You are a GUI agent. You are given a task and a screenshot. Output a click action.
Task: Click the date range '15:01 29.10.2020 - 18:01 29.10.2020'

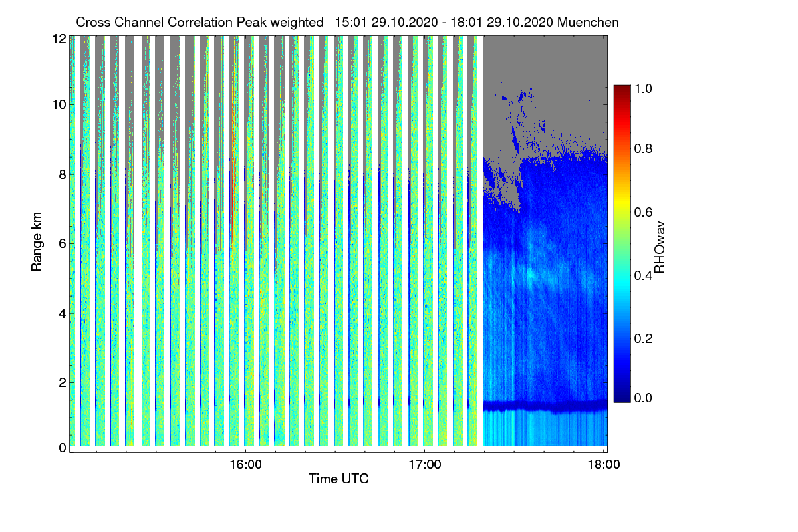[x=444, y=22]
